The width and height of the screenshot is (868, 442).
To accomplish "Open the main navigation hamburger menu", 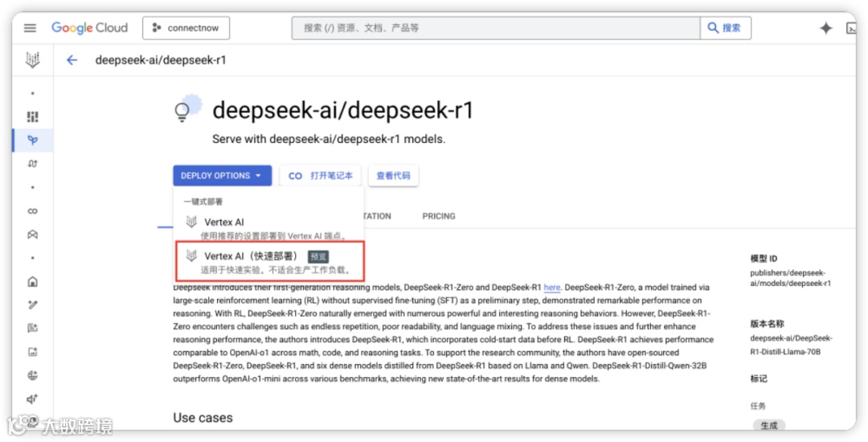I will pyautogui.click(x=30, y=27).
